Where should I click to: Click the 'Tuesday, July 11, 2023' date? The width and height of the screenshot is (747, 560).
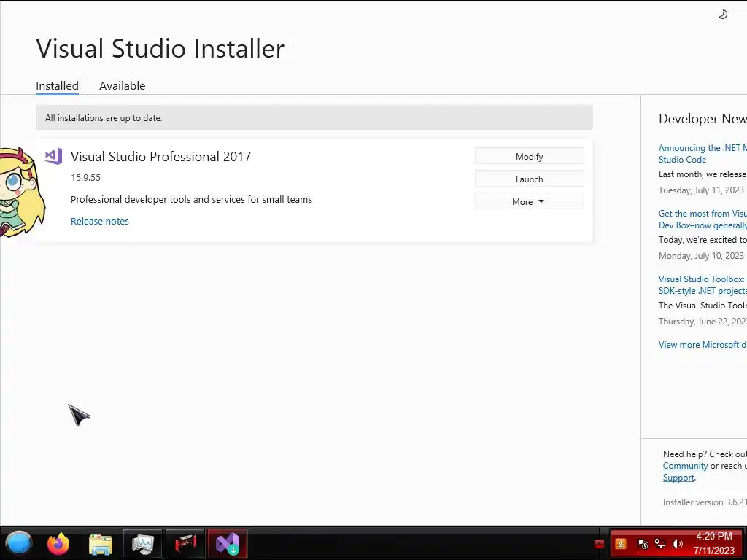point(701,190)
